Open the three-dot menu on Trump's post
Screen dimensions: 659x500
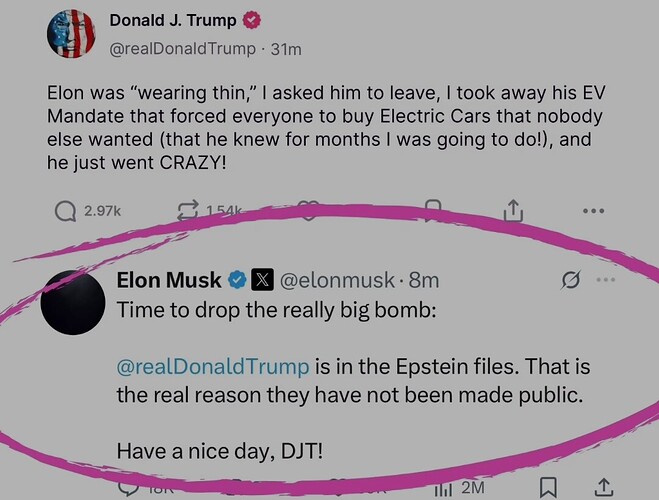pyautogui.click(x=594, y=211)
